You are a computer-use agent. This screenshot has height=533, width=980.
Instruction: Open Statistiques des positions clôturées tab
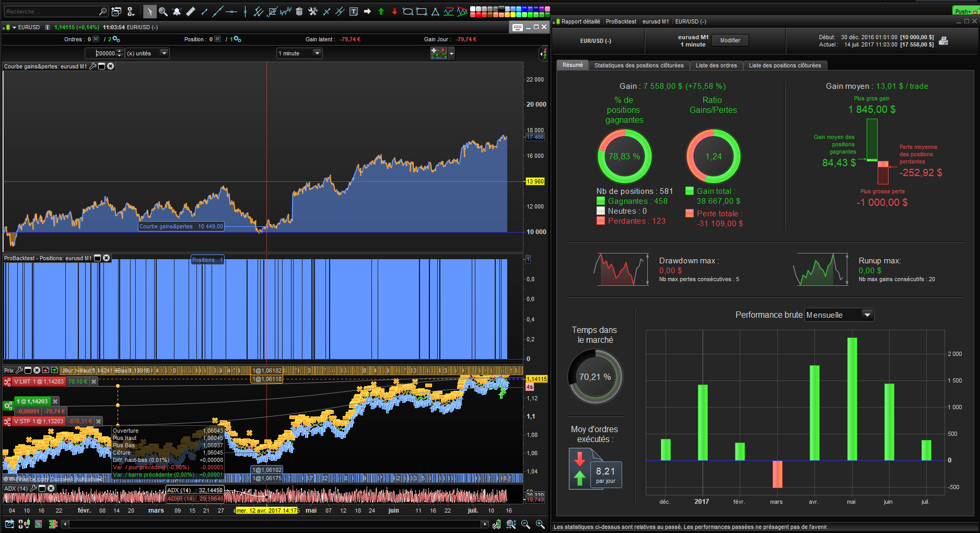(x=639, y=65)
